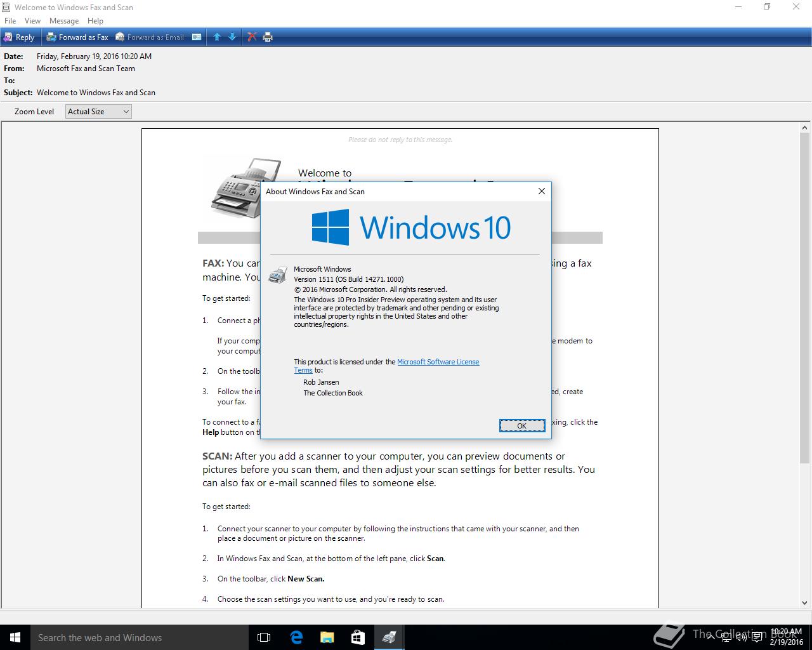The image size is (812, 650).
Task: Click OK in the About dialog
Action: 522,426
